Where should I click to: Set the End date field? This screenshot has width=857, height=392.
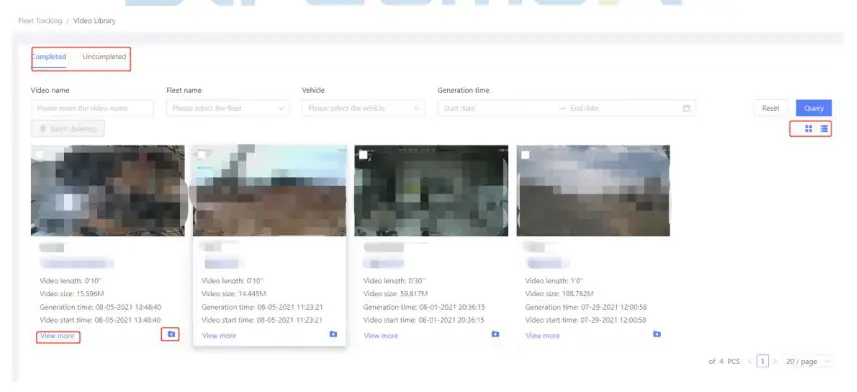[x=623, y=108]
